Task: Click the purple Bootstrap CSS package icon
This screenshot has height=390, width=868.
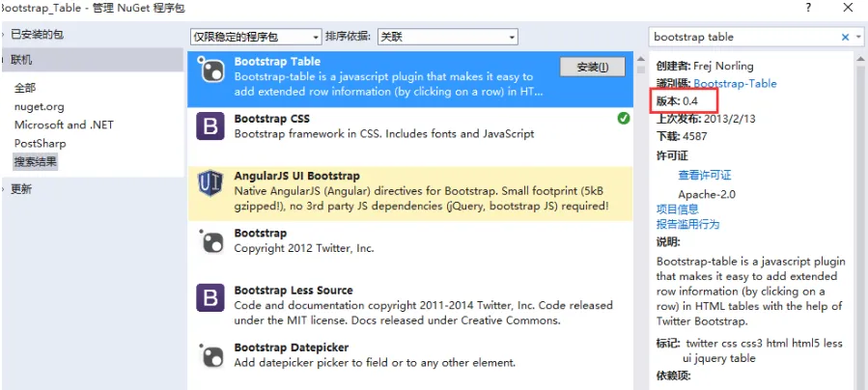Action: click(210, 126)
